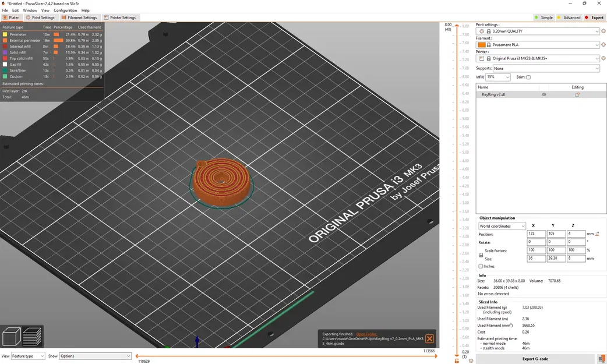This screenshot has height=364, width=607.
Task: Open the File menu
Action: [x=5, y=10]
